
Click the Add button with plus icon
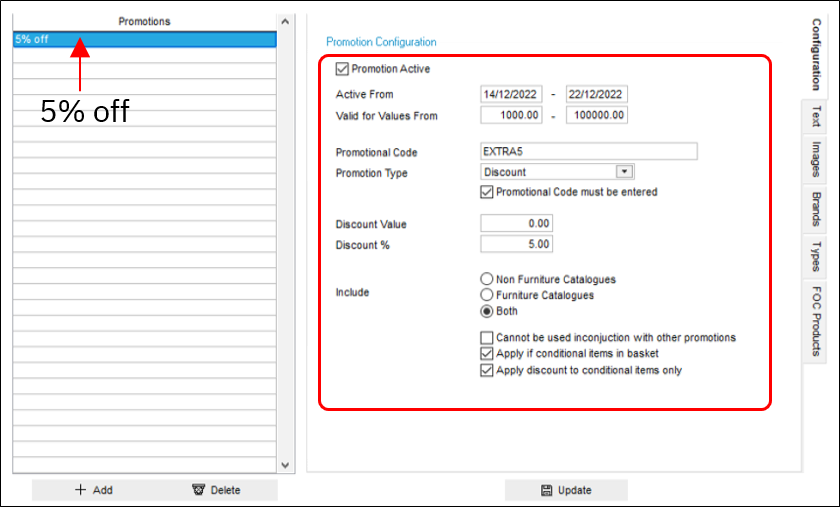tap(94, 490)
